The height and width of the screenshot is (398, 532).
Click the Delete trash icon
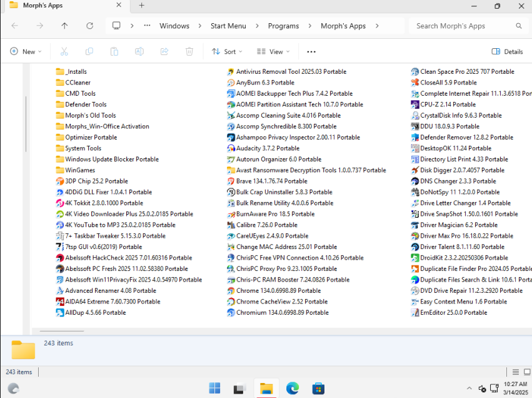pos(189,51)
